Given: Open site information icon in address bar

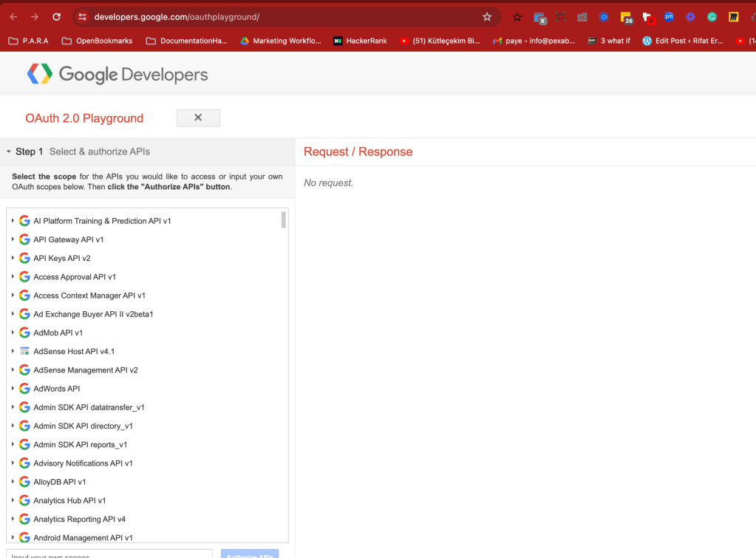Looking at the screenshot, I should pos(83,17).
